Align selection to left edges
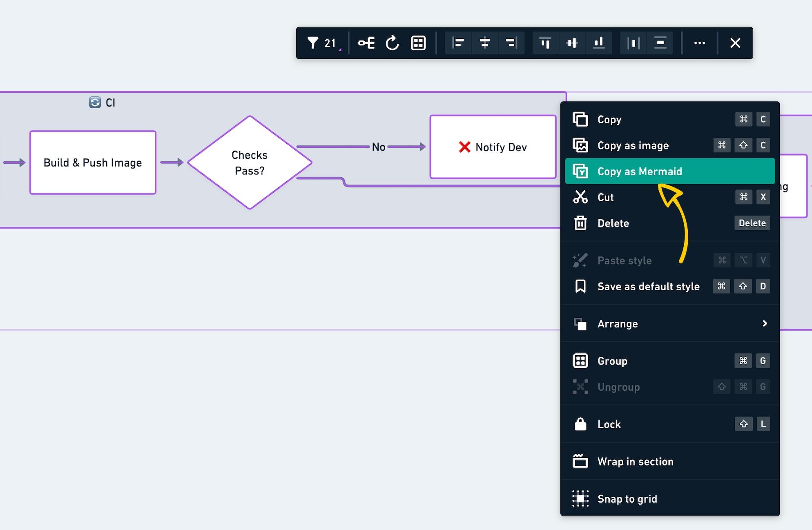The width and height of the screenshot is (812, 530). point(458,43)
